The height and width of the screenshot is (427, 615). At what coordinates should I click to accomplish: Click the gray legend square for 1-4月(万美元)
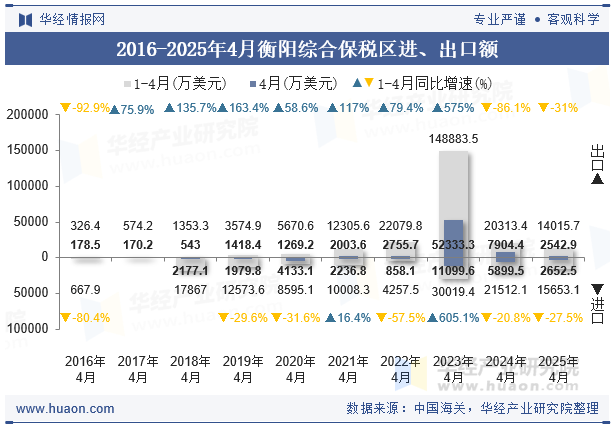127,84
